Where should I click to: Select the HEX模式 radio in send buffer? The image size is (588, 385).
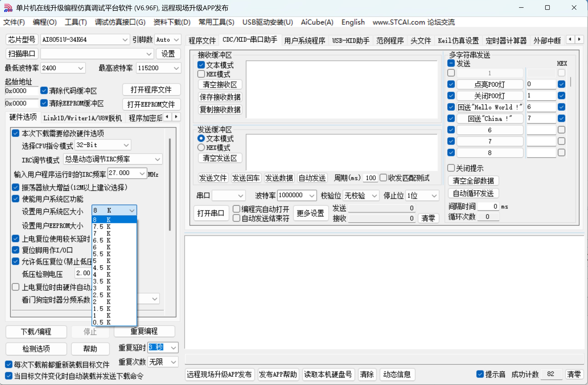tap(201, 148)
